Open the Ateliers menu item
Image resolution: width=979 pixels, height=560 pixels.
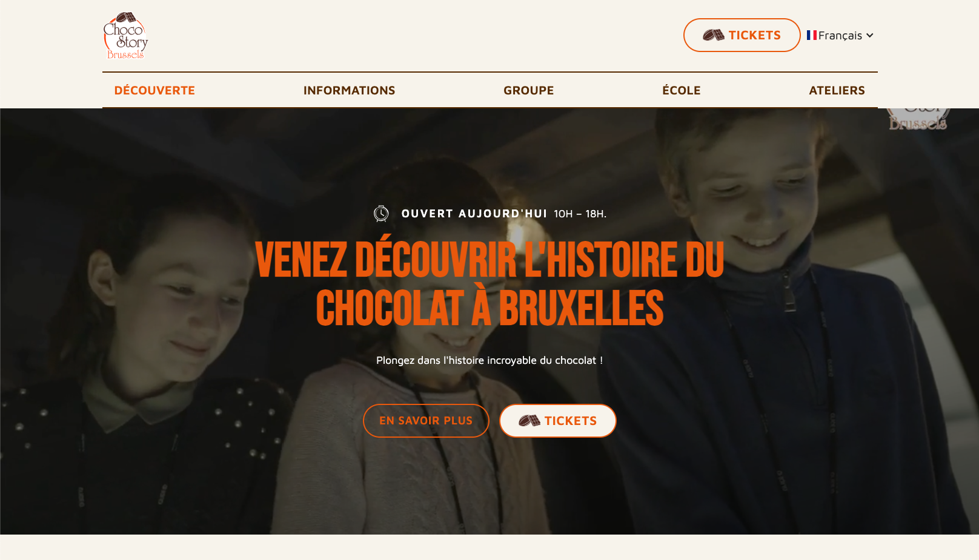[x=837, y=90]
